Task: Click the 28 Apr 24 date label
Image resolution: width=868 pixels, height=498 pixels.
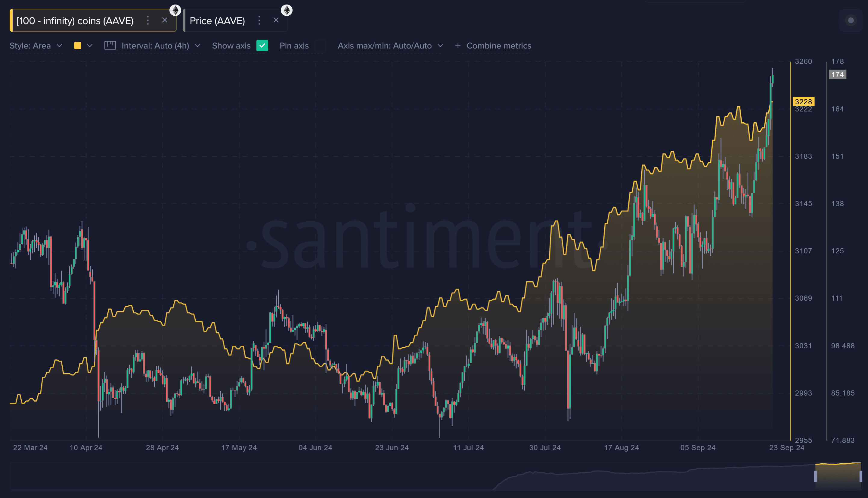Action: [x=162, y=447]
